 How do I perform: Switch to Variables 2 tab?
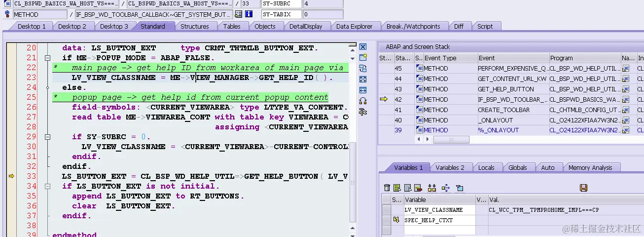[450, 168]
